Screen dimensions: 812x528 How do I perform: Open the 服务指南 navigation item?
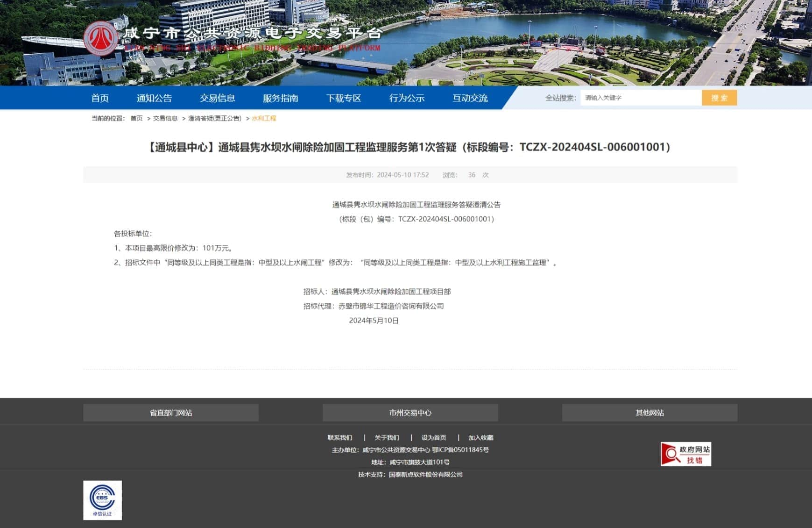pyautogui.click(x=280, y=98)
